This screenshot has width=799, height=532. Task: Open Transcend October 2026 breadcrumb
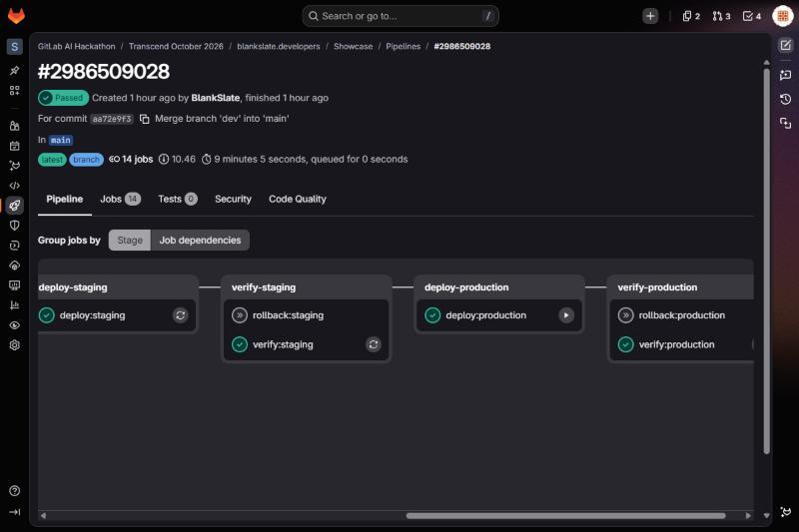pyautogui.click(x=176, y=46)
